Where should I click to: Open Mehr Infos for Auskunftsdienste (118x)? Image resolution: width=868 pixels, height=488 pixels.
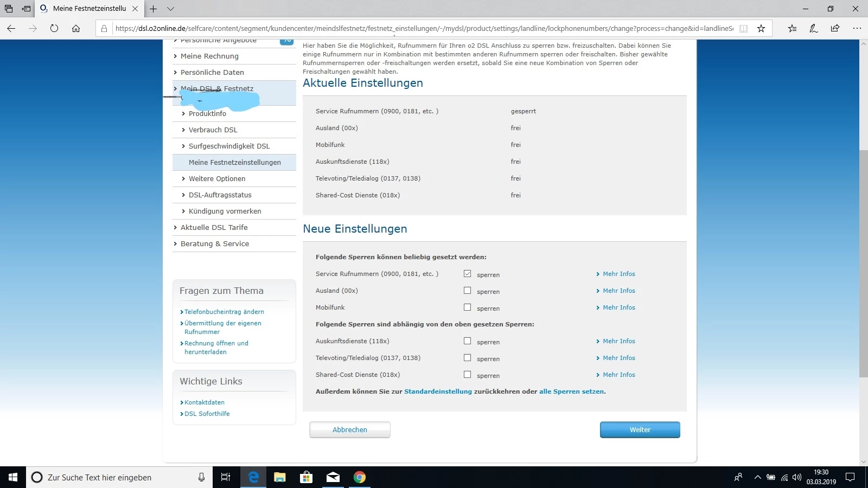(x=619, y=341)
